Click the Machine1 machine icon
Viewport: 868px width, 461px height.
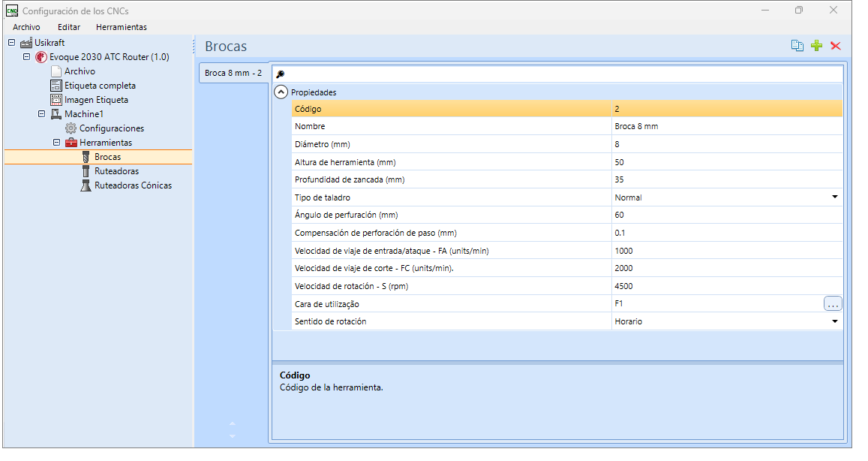[x=56, y=114]
